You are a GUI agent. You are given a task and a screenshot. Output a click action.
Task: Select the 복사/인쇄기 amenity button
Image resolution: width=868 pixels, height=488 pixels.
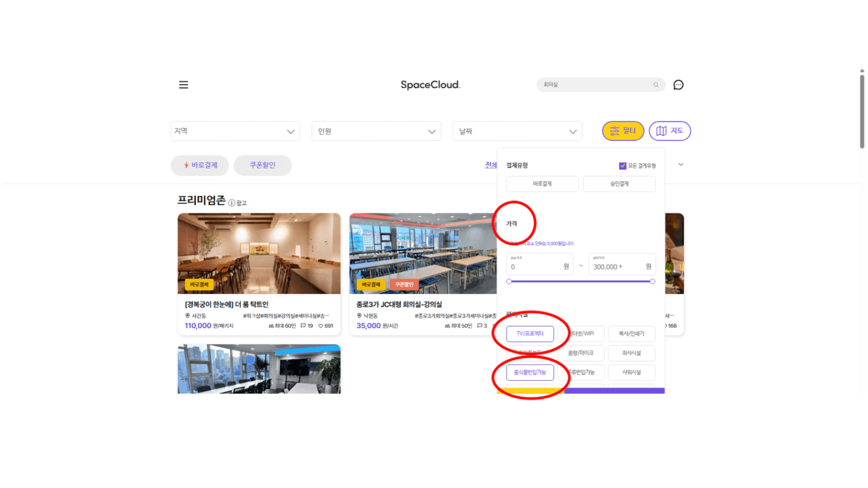631,334
